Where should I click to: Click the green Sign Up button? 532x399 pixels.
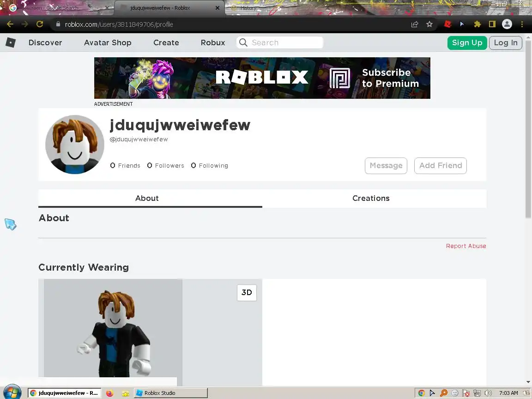467,43
